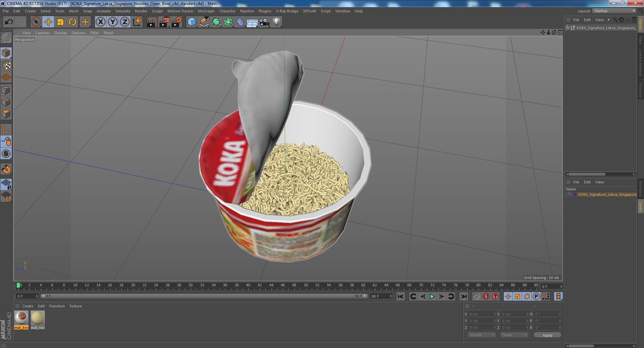Expand KOKA object in Object Manager

click(x=567, y=28)
